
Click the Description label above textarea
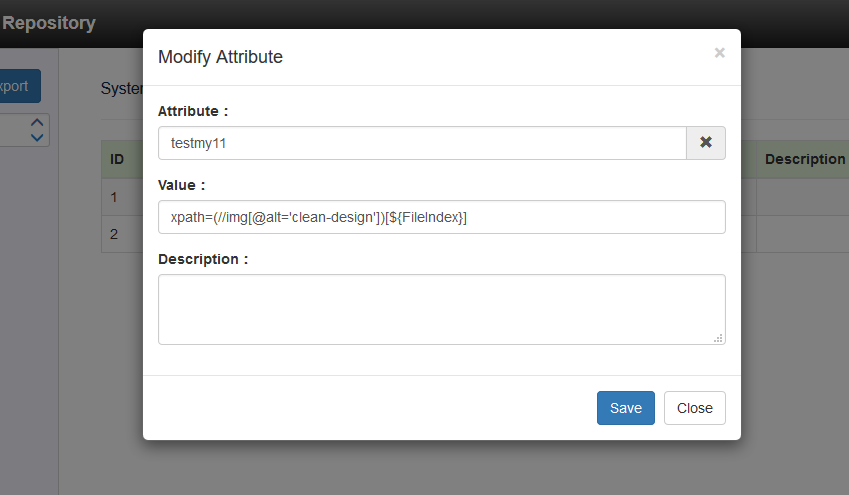pos(203,259)
